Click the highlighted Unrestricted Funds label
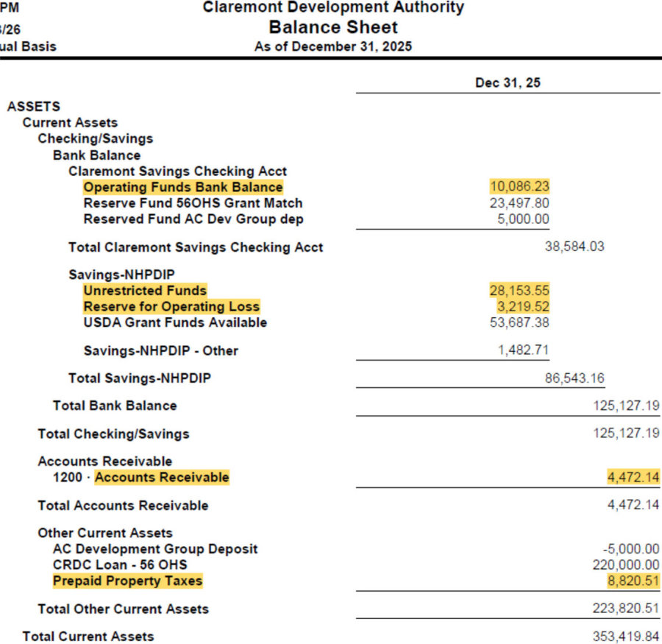Image resolution: width=662 pixels, height=644 pixels. (x=145, y=290)
